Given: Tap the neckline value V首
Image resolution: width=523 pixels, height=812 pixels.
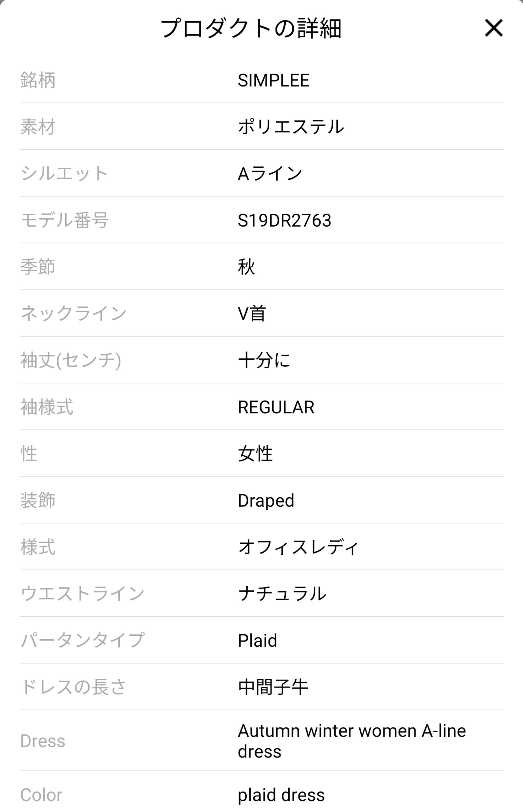Looking at the screenshot, I should click(x=252, y=314).
